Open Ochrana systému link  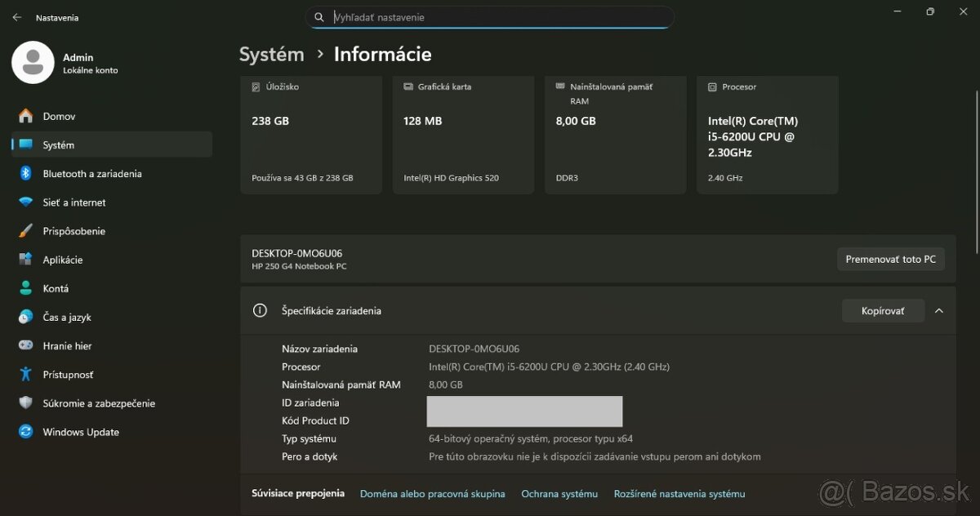coord(559,493)
